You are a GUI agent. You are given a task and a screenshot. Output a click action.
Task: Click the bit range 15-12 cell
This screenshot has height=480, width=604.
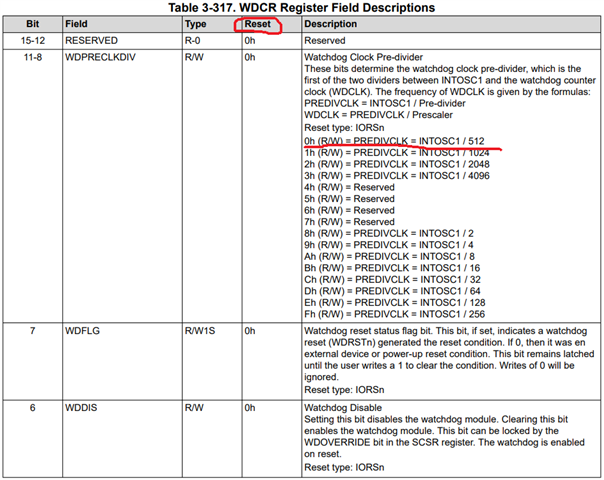click(33, 40)
